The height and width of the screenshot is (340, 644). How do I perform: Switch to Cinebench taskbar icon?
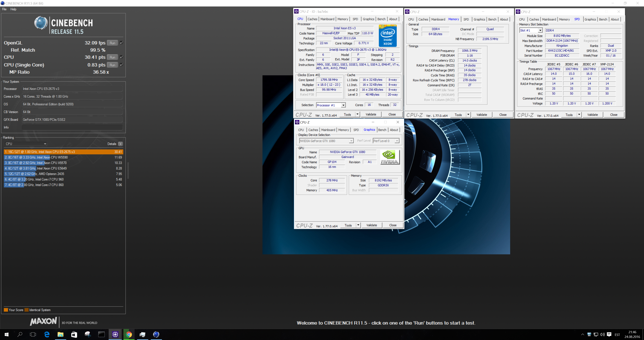[x=156, y=334]
